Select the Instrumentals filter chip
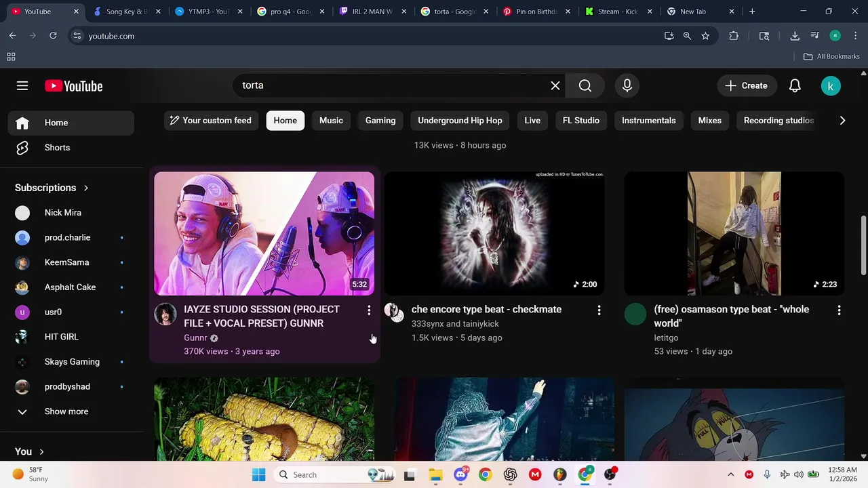Viewport: 868px width, 488px height. pyautogui.click(x=649, y=121)
